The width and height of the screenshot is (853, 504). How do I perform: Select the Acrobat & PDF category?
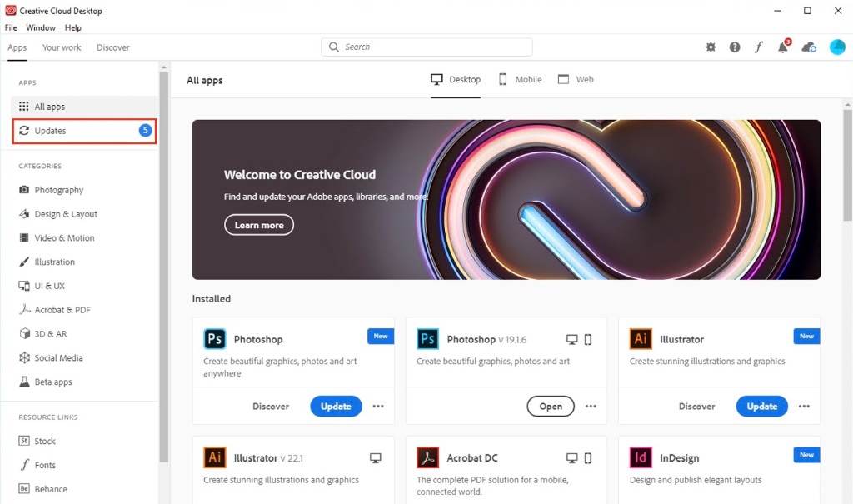pos(62,310)
